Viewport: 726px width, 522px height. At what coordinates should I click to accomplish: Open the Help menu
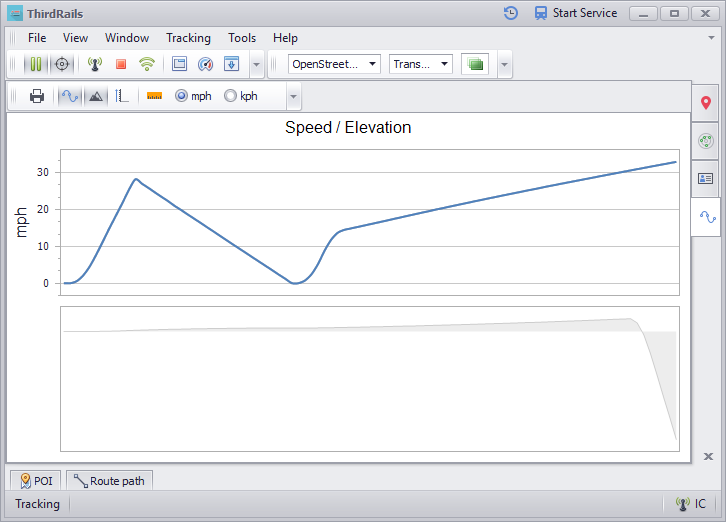click(285, 38)
